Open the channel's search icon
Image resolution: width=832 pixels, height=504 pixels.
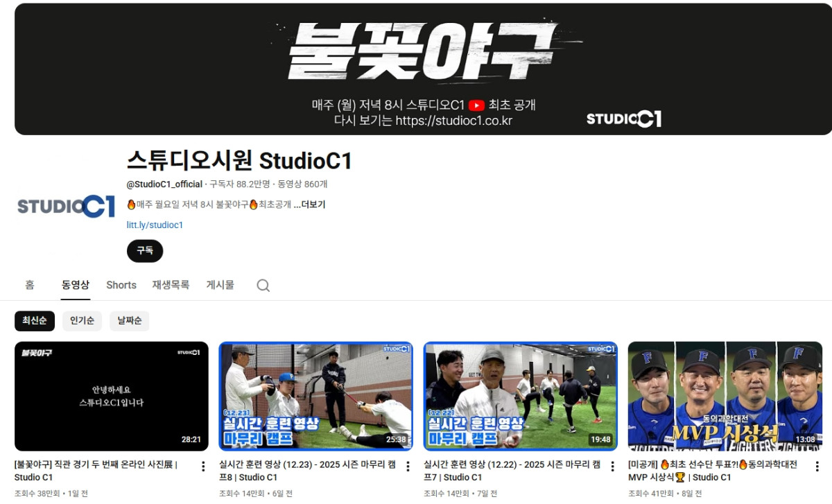[263, 285]
